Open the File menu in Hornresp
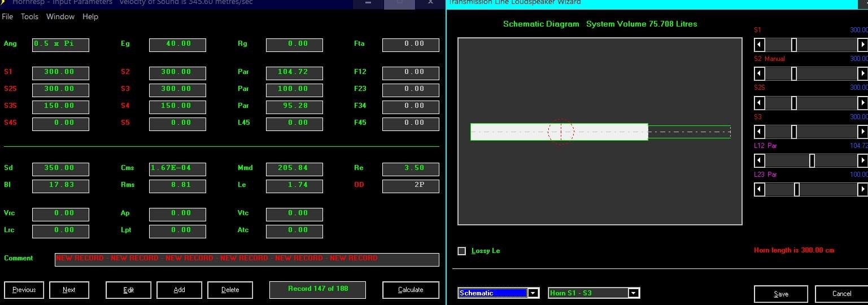 pos(7,16)
